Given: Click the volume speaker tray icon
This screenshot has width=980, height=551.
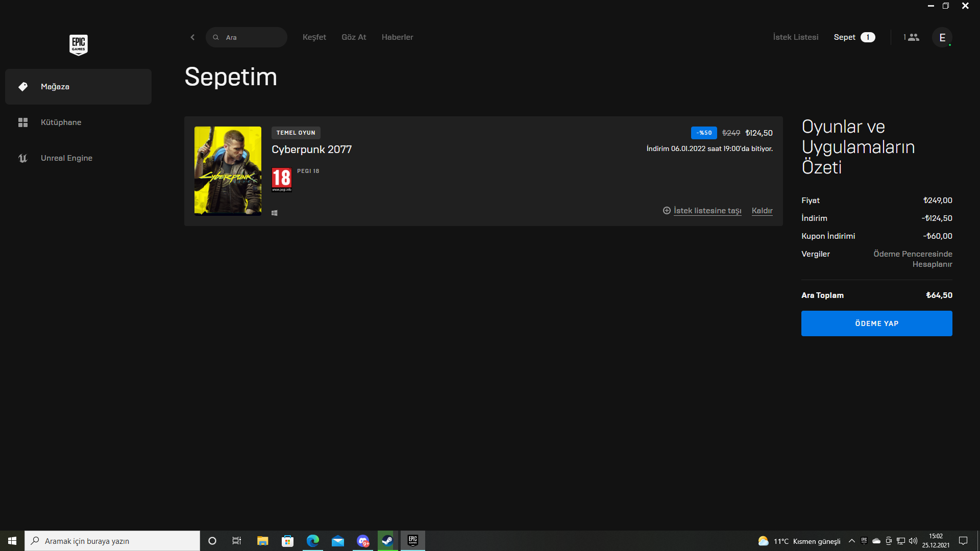Looking at the screenshot, I should click(x=913, y=541).
